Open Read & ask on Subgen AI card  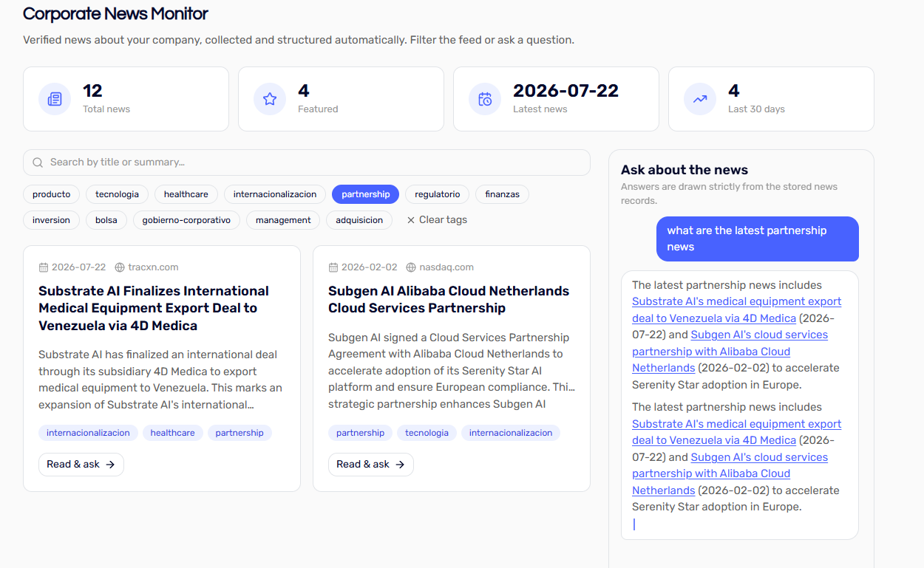(371, 465)
